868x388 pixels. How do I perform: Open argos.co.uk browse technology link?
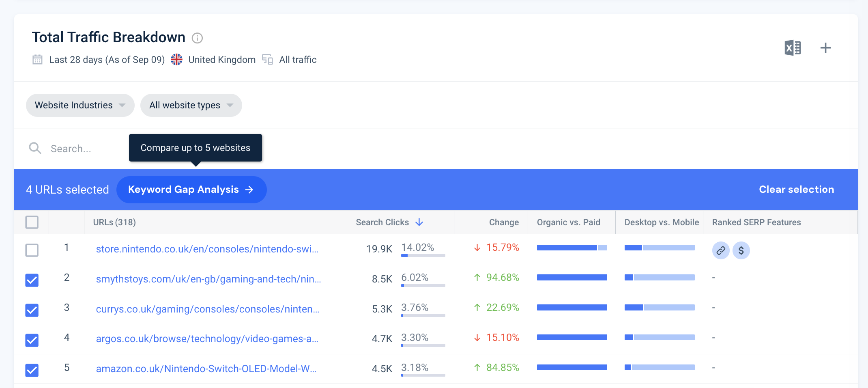pos(207,339)
